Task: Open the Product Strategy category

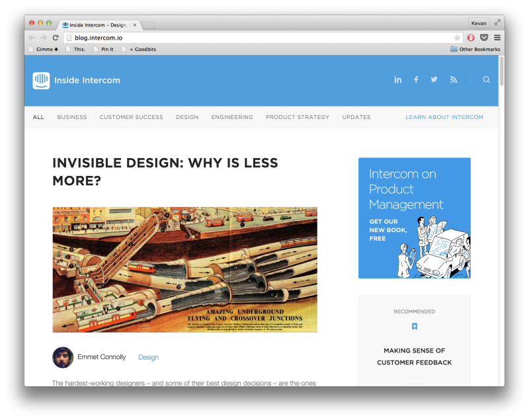Action: pos(298,117)
